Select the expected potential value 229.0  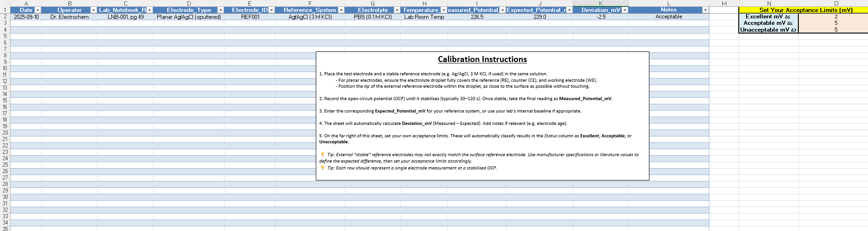(x=539, y=17)
